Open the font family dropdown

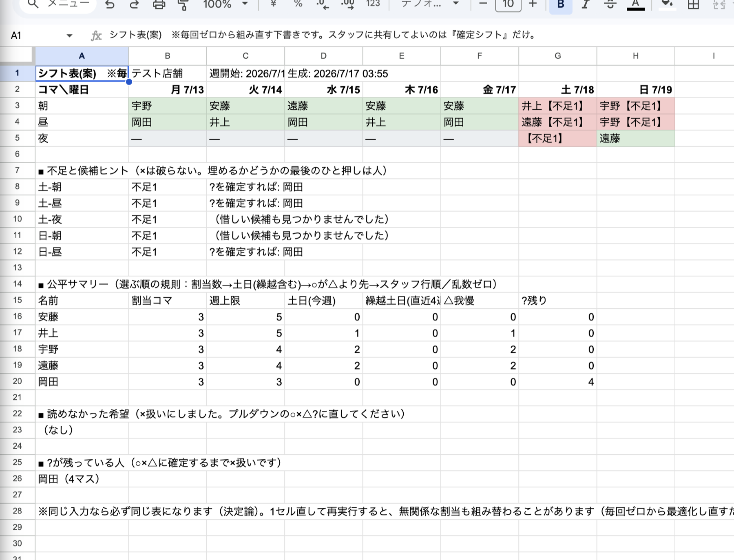(x=430, y=4)
